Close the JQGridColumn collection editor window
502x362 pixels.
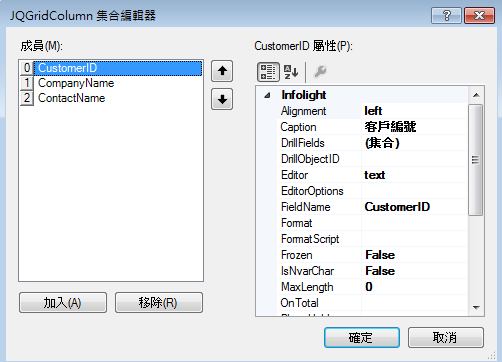coord(479,15)
